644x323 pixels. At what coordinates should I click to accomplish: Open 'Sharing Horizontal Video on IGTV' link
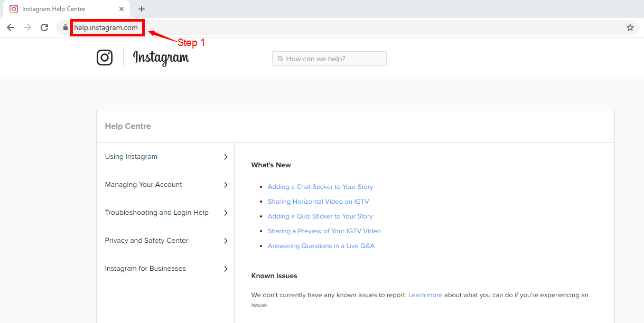(x=319, y=202)
